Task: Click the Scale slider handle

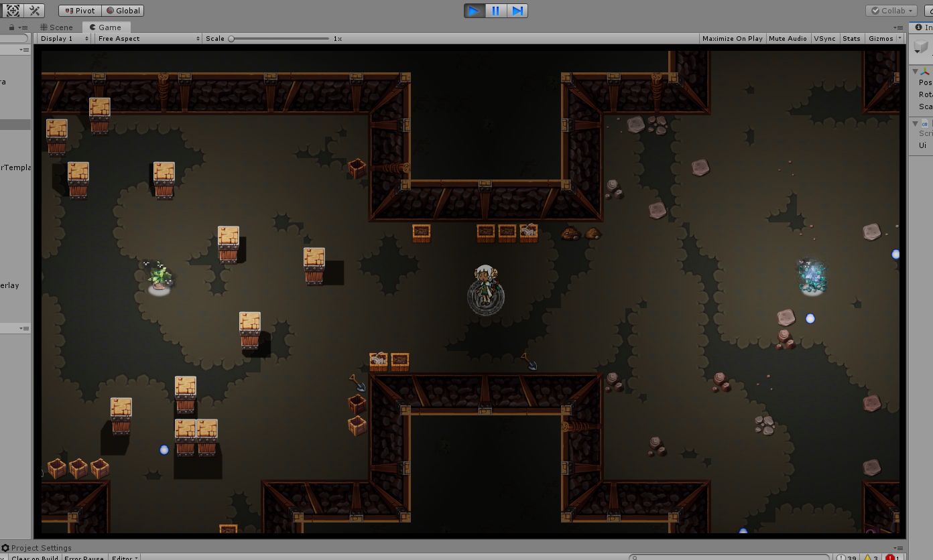Action: pos(231,39)
